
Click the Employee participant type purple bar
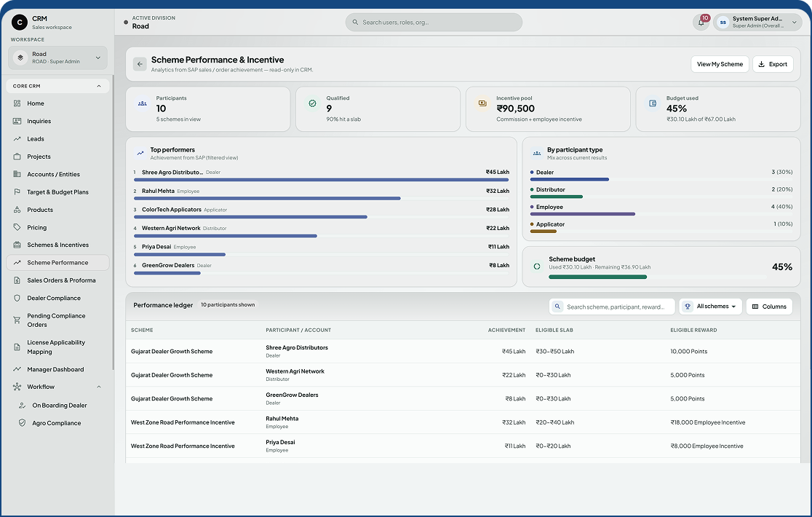click(x=583, y=214)
